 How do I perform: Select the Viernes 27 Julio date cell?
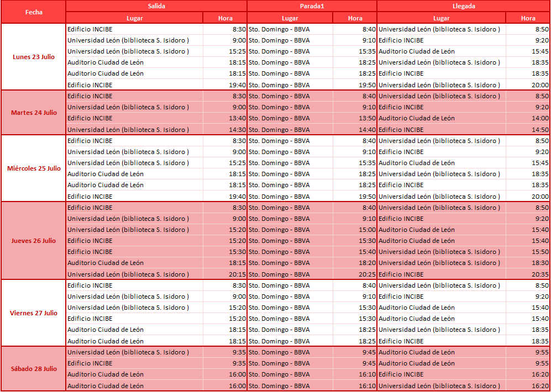pos(34,313)
